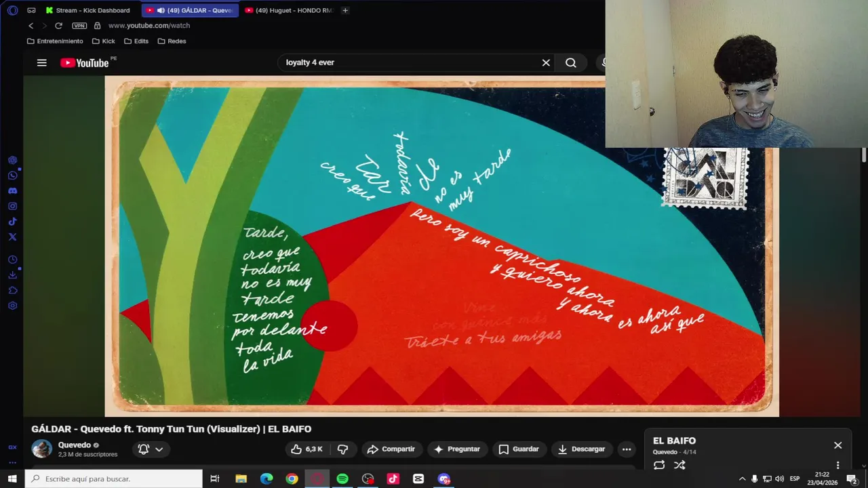Toggle playlist shuffle for EL BAIFO
This screenshot has width=868, height=488.
tap(679, 465)
